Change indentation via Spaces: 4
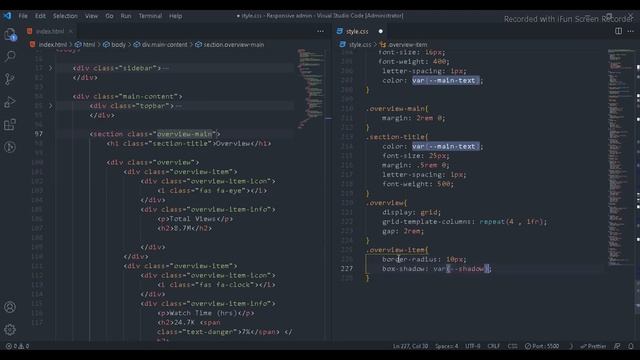The width and height of the screenshot is (640, 360). pos(447,346)
